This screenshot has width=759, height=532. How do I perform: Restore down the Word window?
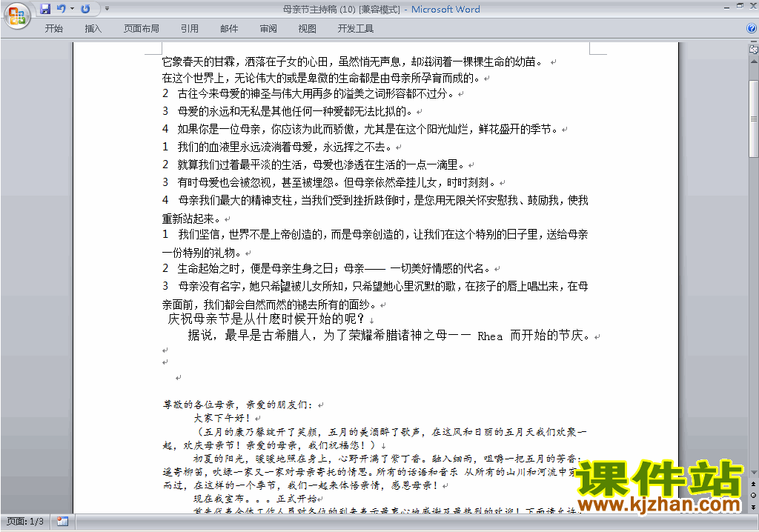[740, 6]
